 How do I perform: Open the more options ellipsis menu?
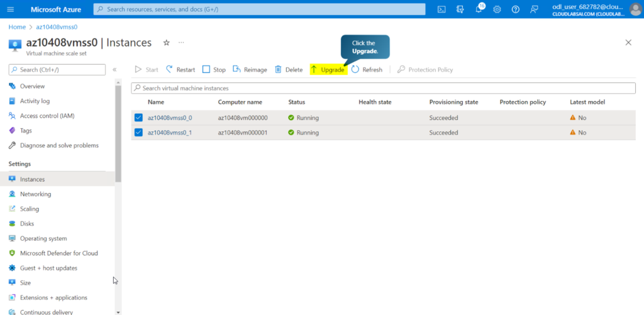coord(182,43)
